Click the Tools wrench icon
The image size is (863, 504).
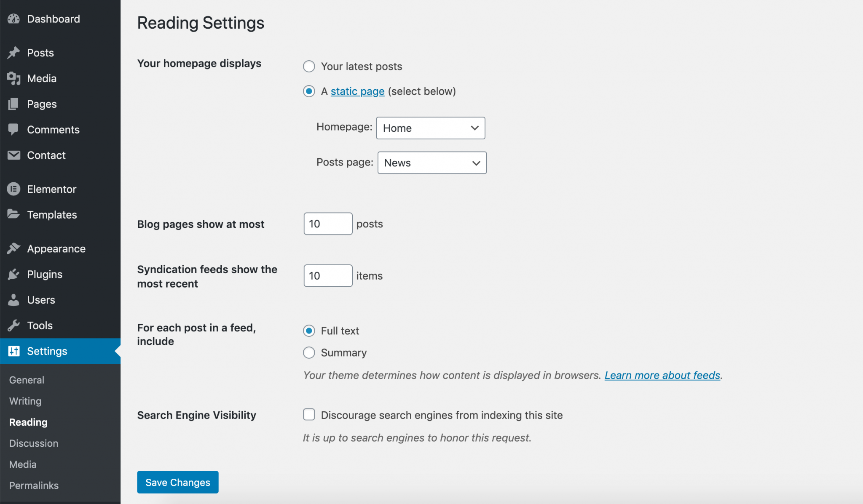(x=13, y=325)
